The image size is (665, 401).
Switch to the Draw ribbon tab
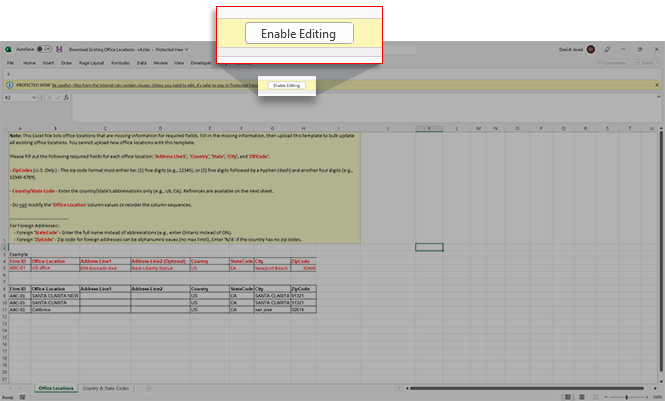point(66,63)
